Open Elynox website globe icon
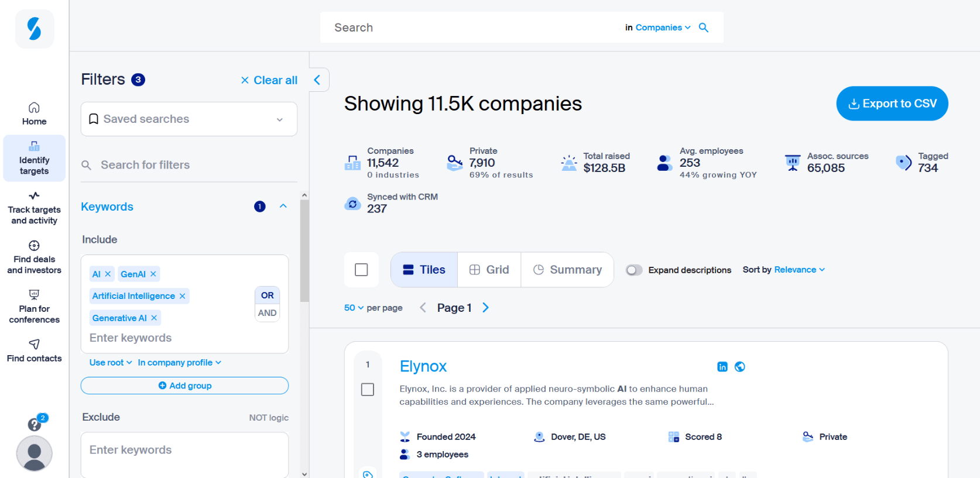Screen dimensions: 980x478 740,367
